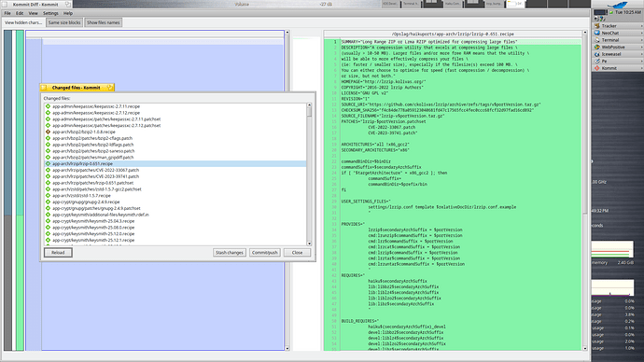Image resolution: width=644 pixels, height=362 pixels.
Task: Open the Settings menu
Action: click(50, 13)
